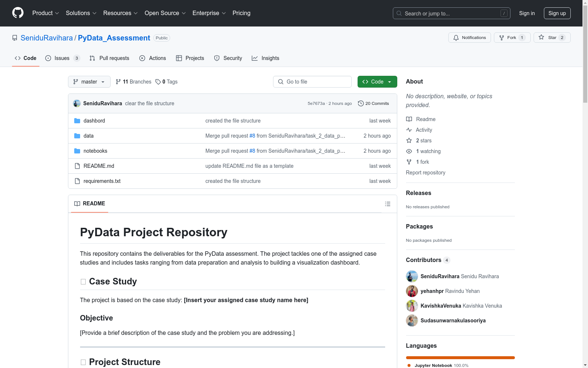Viewport: 588px width, 368px height.
Task: Click KavishkaVenuka contributor avatar
Action: coord(412,306)
